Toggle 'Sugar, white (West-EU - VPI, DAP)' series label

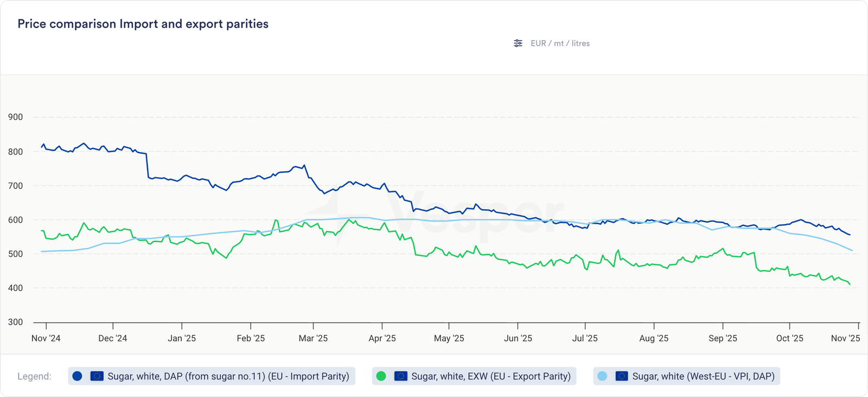pos(703,376)
